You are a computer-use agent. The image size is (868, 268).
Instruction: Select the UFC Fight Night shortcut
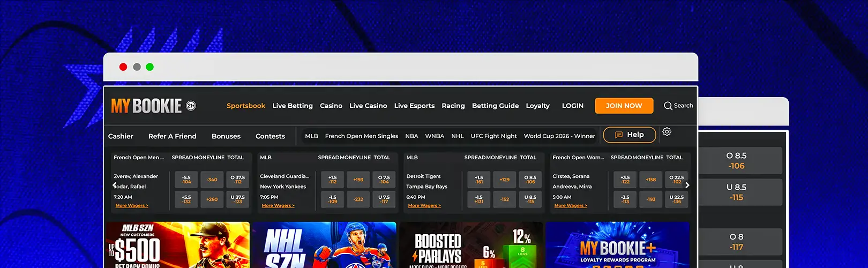coord(494,136)
